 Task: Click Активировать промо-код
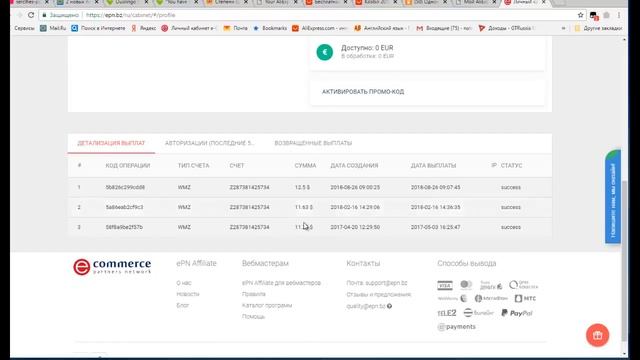(363, 92)
